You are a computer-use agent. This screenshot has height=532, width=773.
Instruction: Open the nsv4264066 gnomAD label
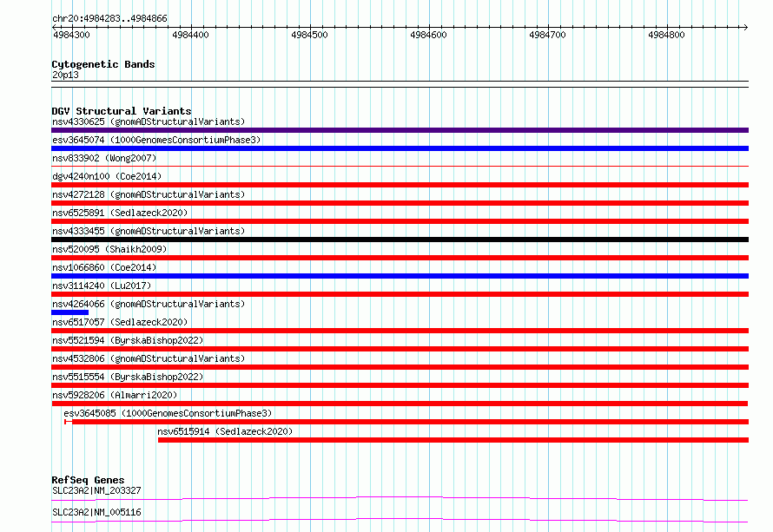149,304
